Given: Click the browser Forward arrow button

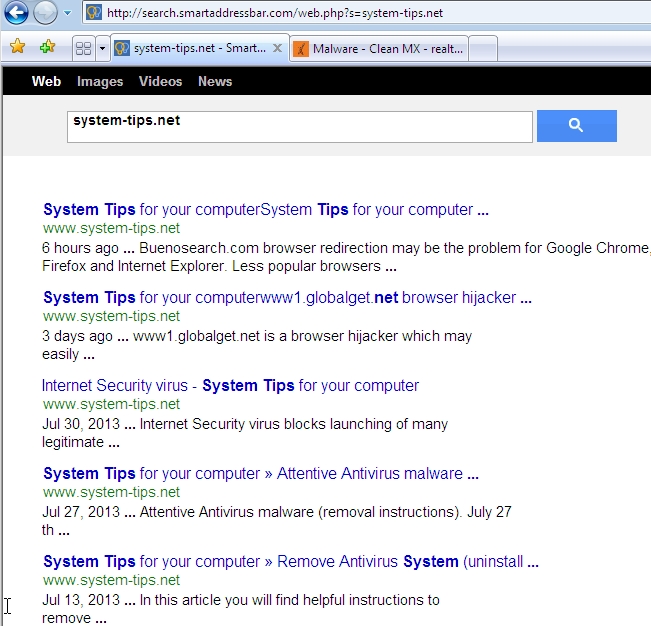Looking at the screenshot, I should [45, 14].
